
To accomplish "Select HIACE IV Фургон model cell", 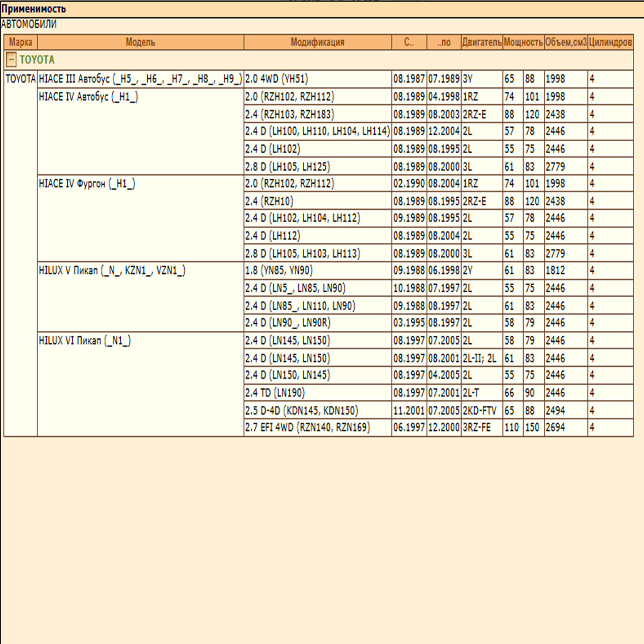I will click(87, 184).
